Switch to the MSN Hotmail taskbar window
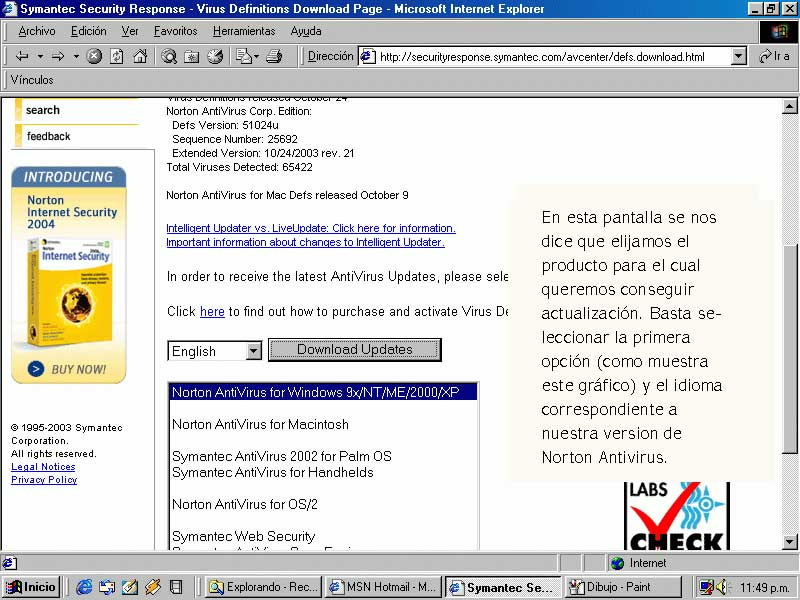The width and height of the screenshot is (800, 600). [383, 587]
